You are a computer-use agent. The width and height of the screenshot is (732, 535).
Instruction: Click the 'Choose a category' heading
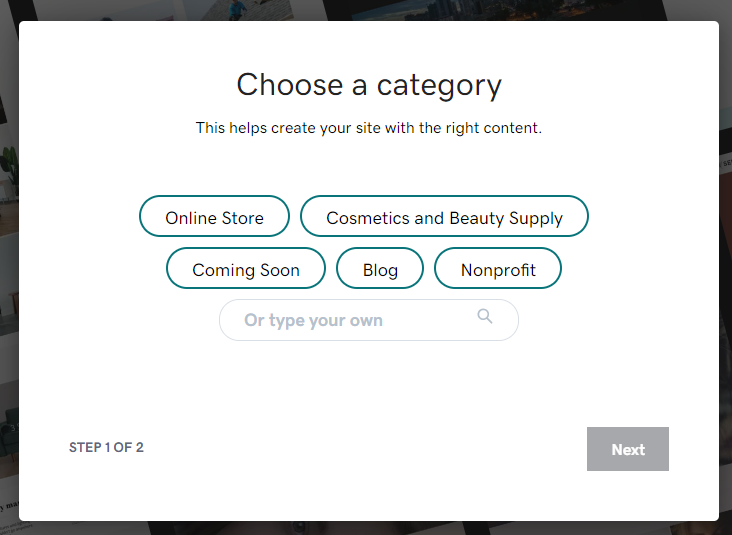pyautogui.click(x=368, y=85)
